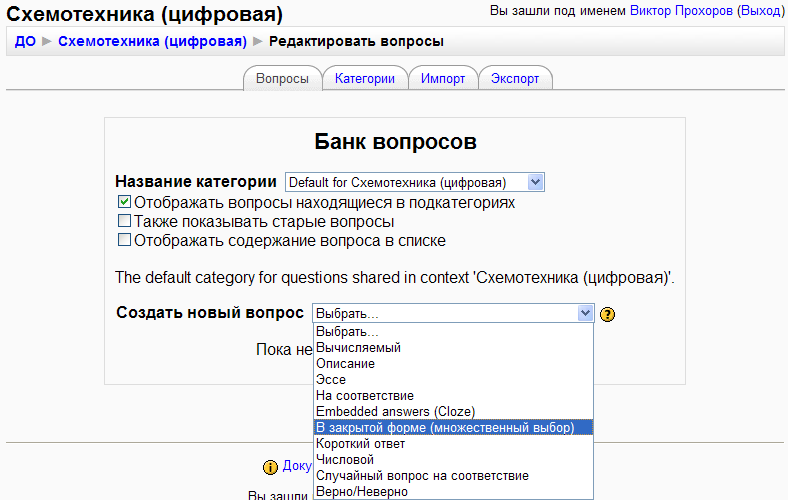Click the yellow help icon beside question dropdown
788x500 pixels.
[x=607, y=314]
